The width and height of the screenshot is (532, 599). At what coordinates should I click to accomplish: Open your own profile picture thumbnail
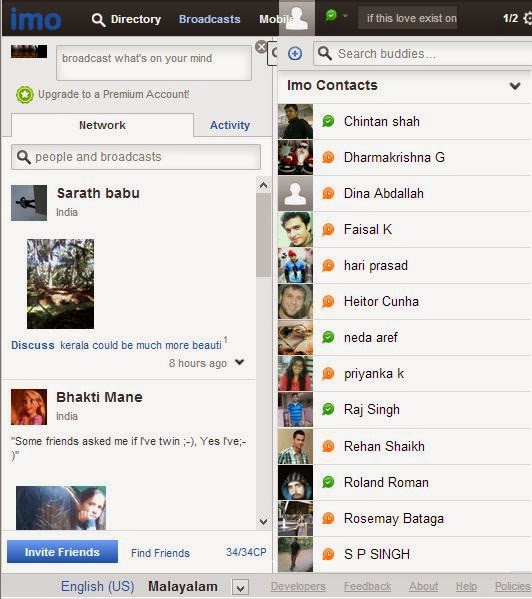(x=29, y=51)
